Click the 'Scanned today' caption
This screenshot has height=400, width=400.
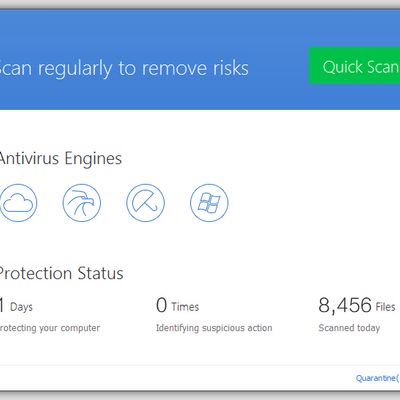click(349, 328)
